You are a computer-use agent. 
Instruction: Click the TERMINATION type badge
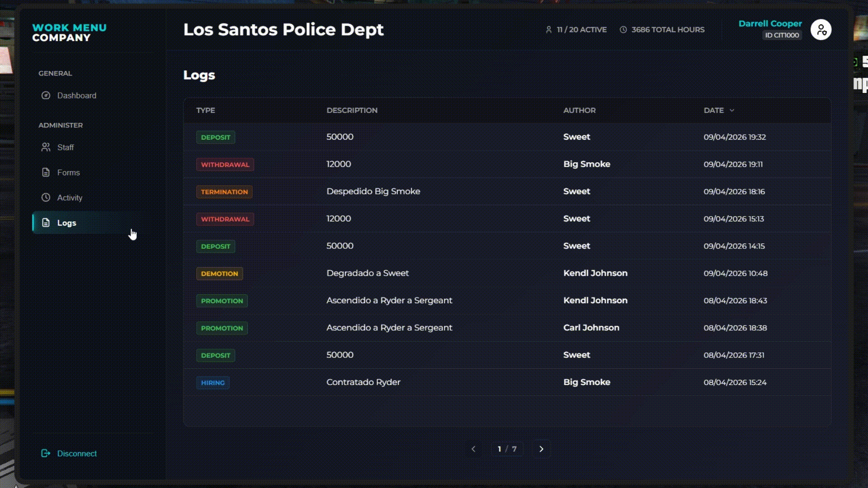coord(224,192)
